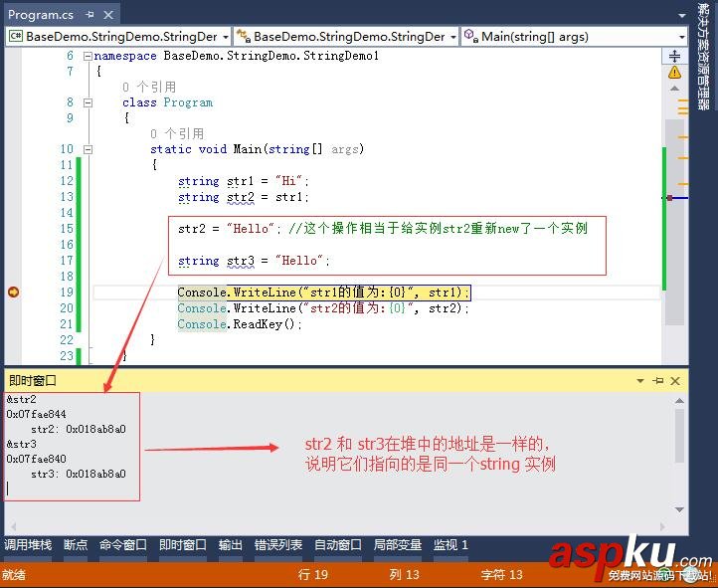The image size is (718, 588).
Task: Pin the Immediate window panel
Action: [658, 380]
